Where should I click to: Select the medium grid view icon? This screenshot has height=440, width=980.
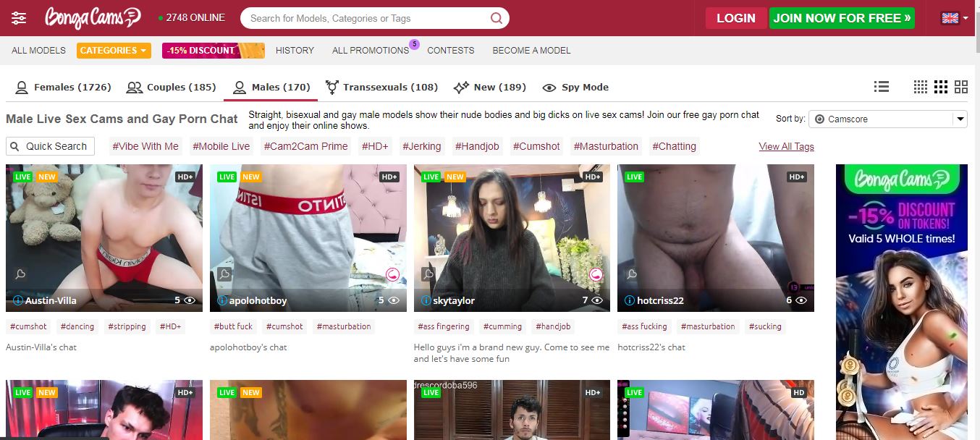tap(940, 87)
